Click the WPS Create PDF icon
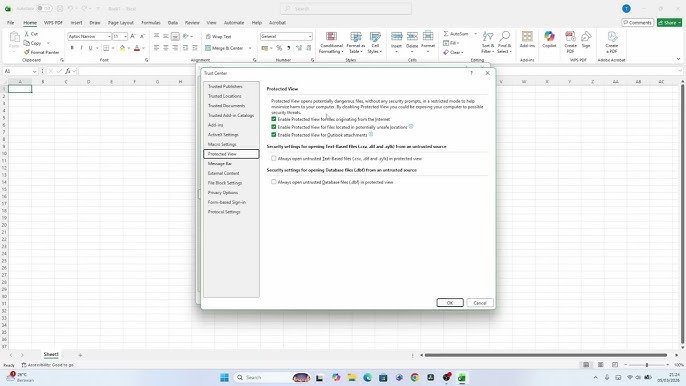Image resolution: width=686 pixels, height=386 pixels. (570, 36)
